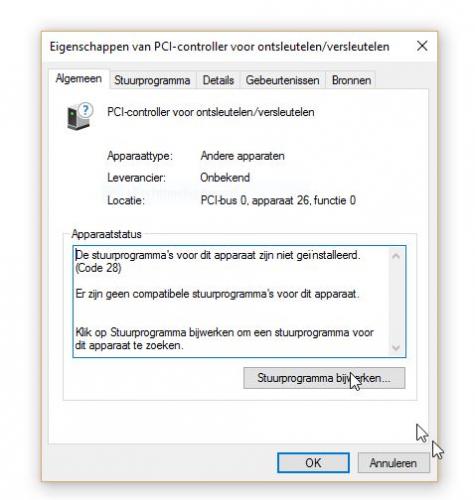Viewport: 475px width, 500px height.
Task: Click the status box scroll-up arrow
Action: coord(396,256)
